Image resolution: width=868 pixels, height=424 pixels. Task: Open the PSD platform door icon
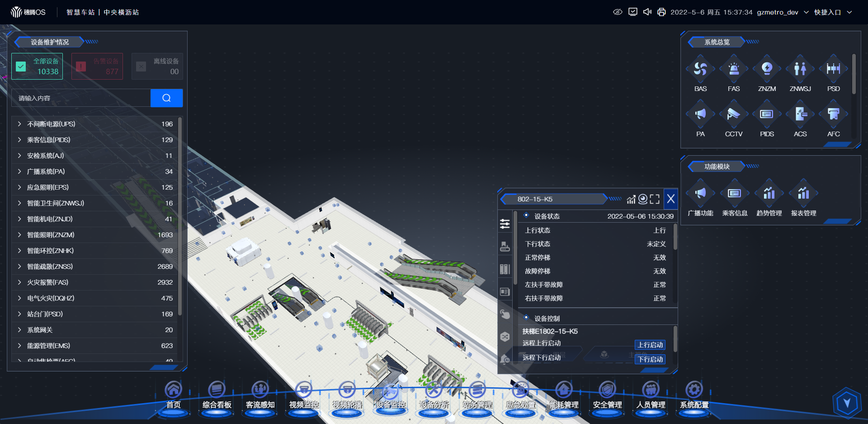tap(833, 69)
